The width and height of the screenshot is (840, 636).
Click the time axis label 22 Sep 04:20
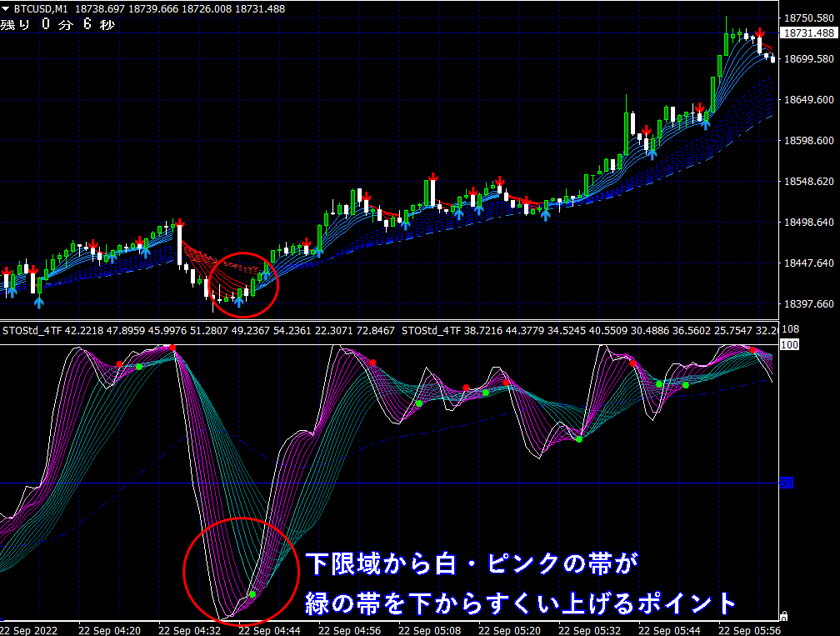110,630
